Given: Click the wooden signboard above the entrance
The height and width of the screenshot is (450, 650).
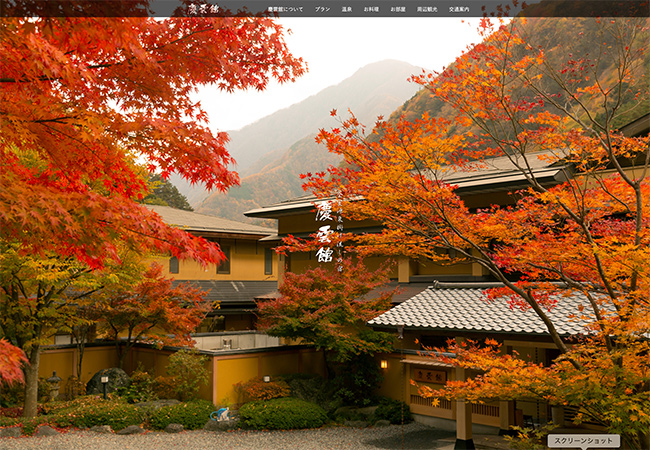Looking at the screenshot, I should coord(431,376).
